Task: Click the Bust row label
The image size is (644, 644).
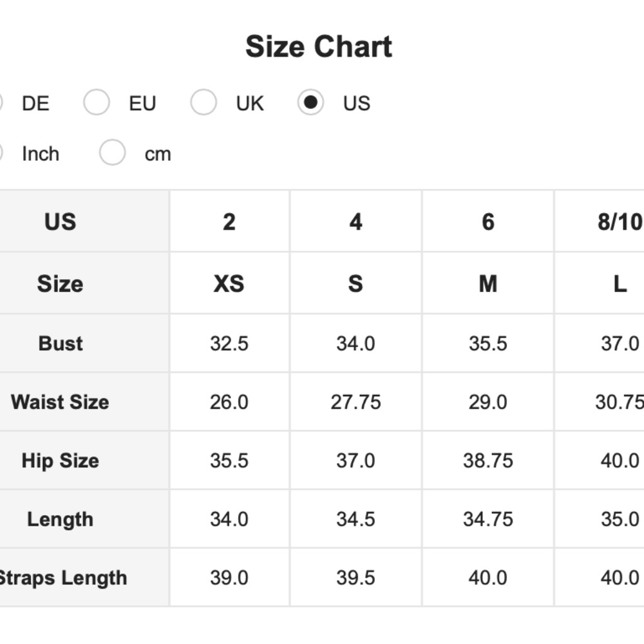Action: [61, 343]
